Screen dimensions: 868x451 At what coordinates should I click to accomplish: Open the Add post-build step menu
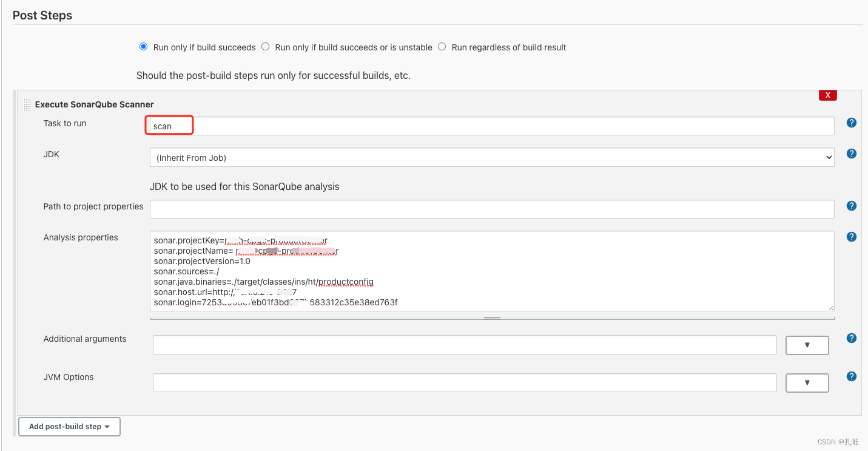click(69, 426)
